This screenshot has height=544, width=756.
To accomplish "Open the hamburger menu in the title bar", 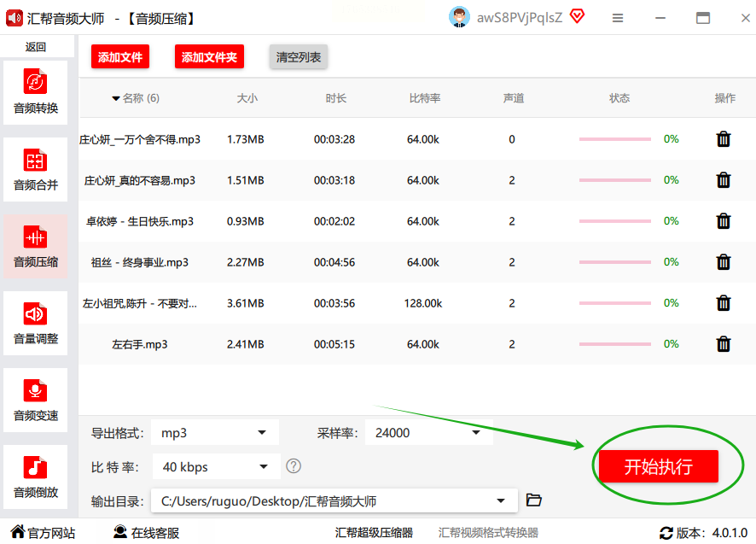I will click(x=618, y=18).
